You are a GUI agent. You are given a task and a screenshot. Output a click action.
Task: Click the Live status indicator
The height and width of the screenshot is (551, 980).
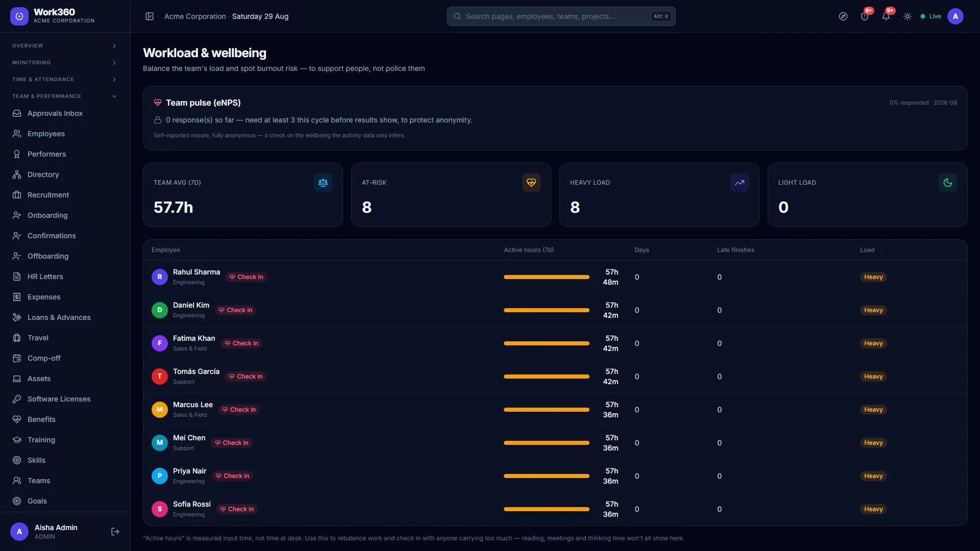[x=930, y=16]
